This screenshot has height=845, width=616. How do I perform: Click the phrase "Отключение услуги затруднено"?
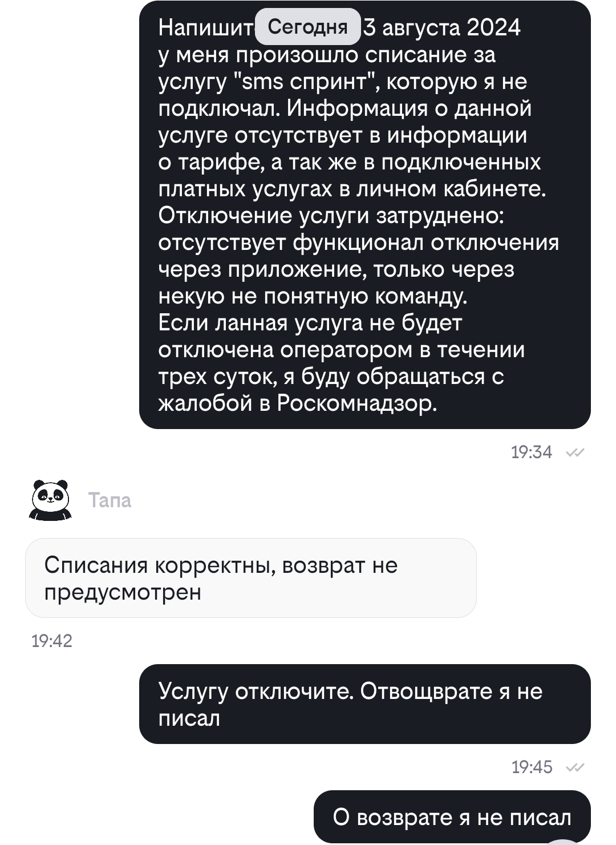[x=331, y=216]
